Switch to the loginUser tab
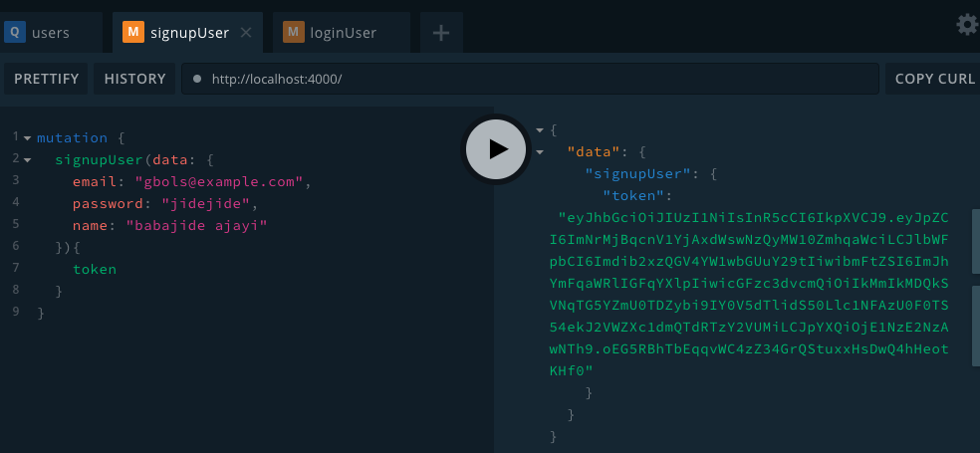This screenshot has width=980, height=453. tap(344, 33)
